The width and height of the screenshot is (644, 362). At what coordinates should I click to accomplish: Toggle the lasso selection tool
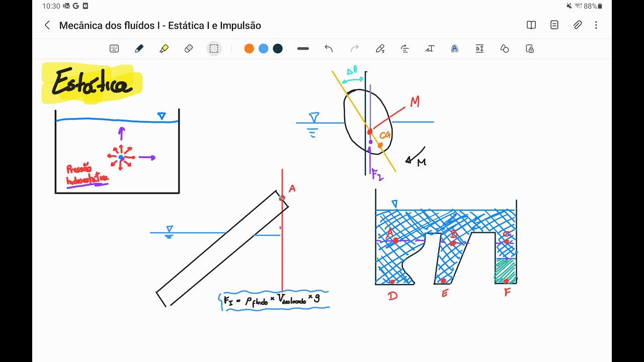click(214, 49)
